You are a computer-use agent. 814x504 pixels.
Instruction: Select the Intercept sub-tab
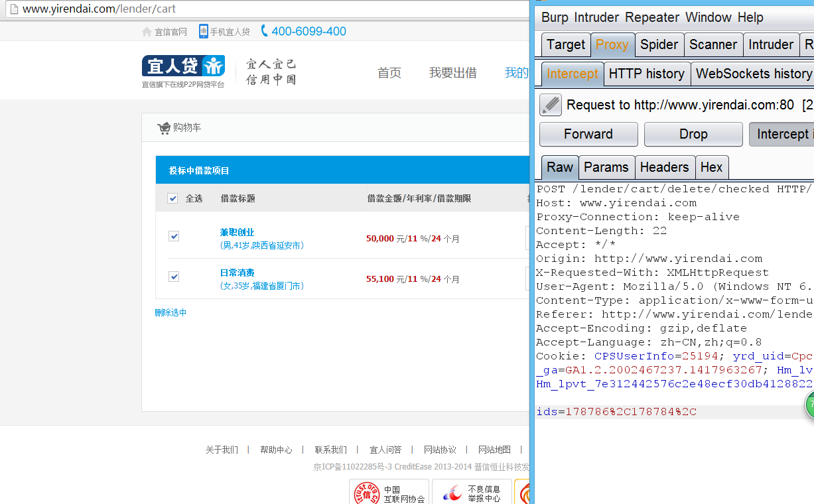pos(573,74)
